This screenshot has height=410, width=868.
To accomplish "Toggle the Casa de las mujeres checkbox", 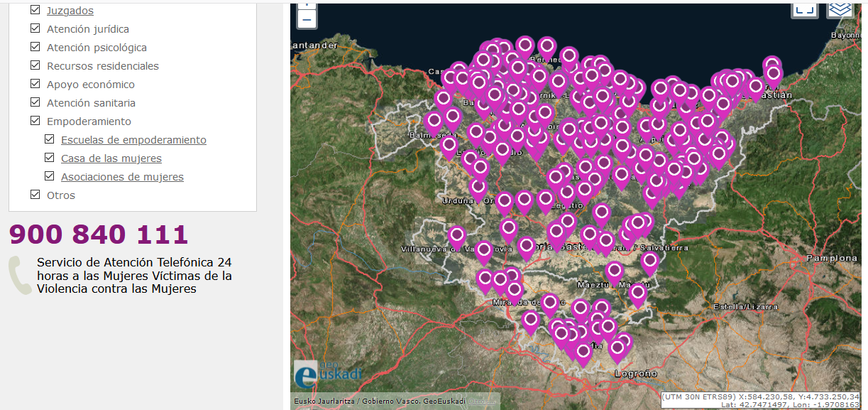I will point(50,158).
